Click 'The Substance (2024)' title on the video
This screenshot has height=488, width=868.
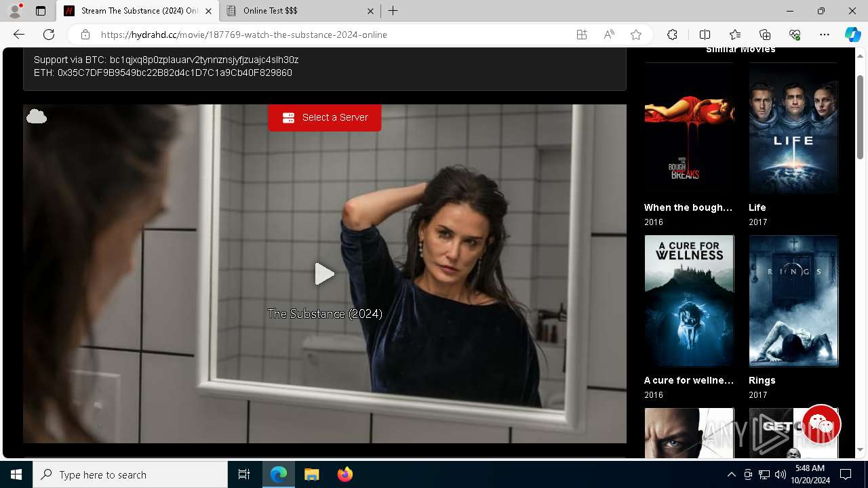325,314
